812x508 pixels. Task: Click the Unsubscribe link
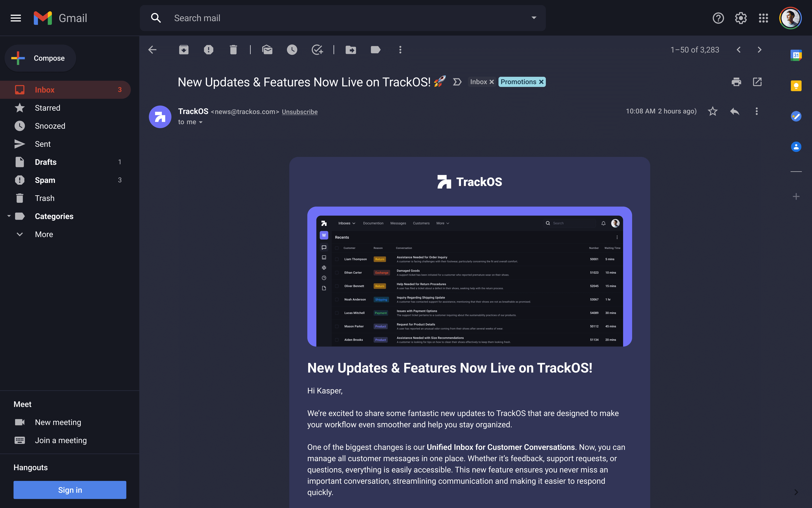tap(300, 112)
